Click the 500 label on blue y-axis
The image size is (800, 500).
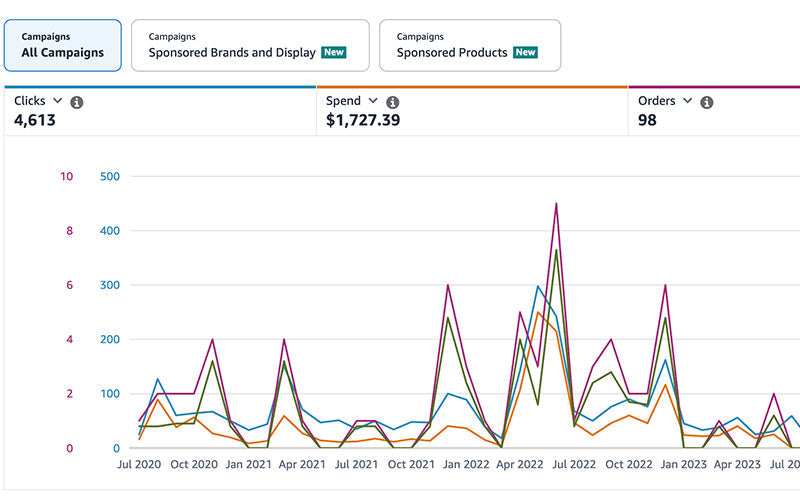tap(110, 177)
